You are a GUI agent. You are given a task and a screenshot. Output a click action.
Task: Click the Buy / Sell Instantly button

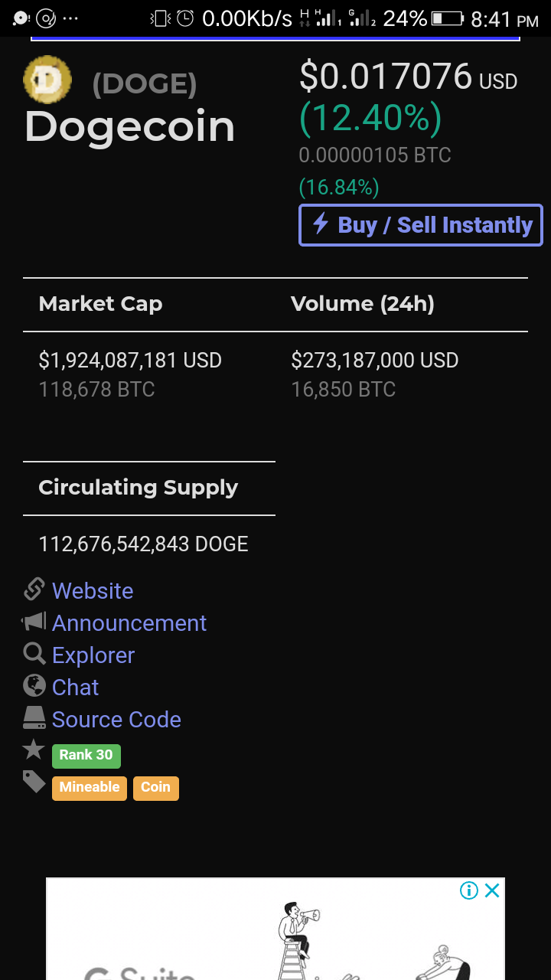point(421,225)
